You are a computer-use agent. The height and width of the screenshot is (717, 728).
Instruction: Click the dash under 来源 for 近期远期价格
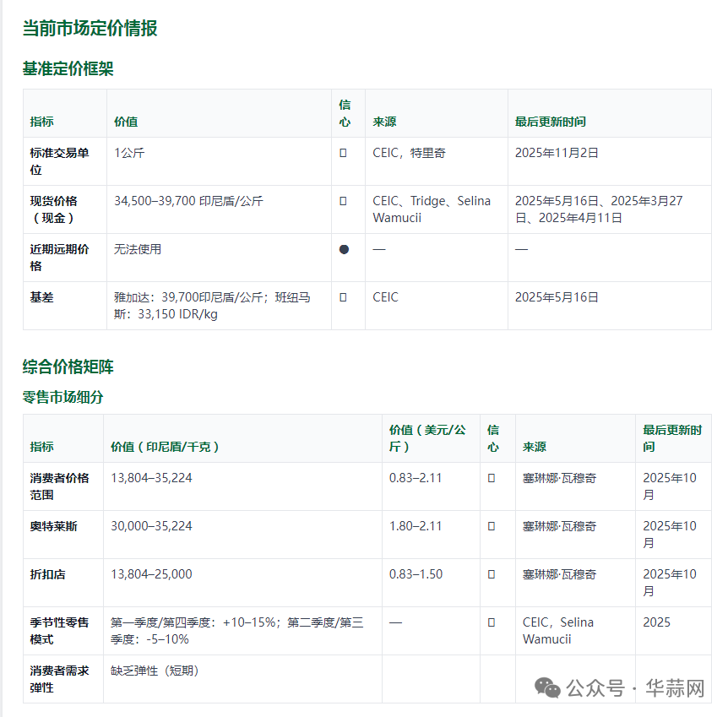point(378,248)
